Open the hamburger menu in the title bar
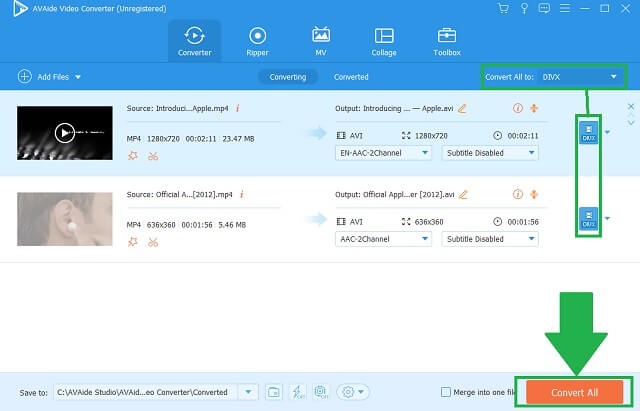Screen dimensions: 640x411 coord(565,8)
